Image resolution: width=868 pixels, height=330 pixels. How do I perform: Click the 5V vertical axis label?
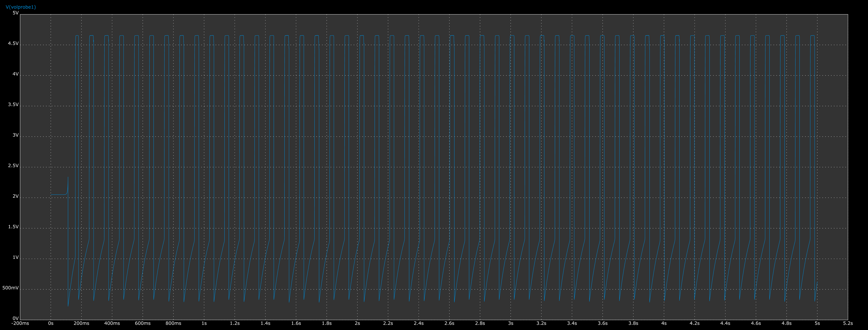coord(15,13)
